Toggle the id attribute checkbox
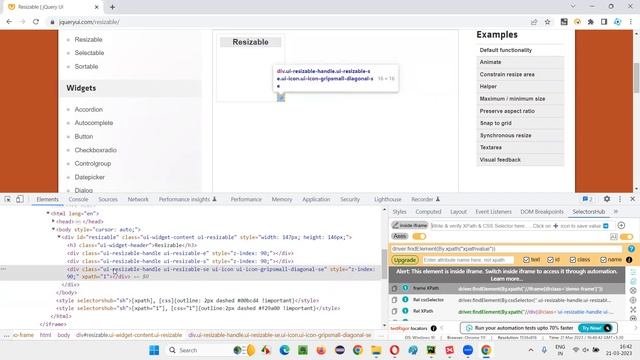The height and width of the screenshot is (360, 640). 550,260
